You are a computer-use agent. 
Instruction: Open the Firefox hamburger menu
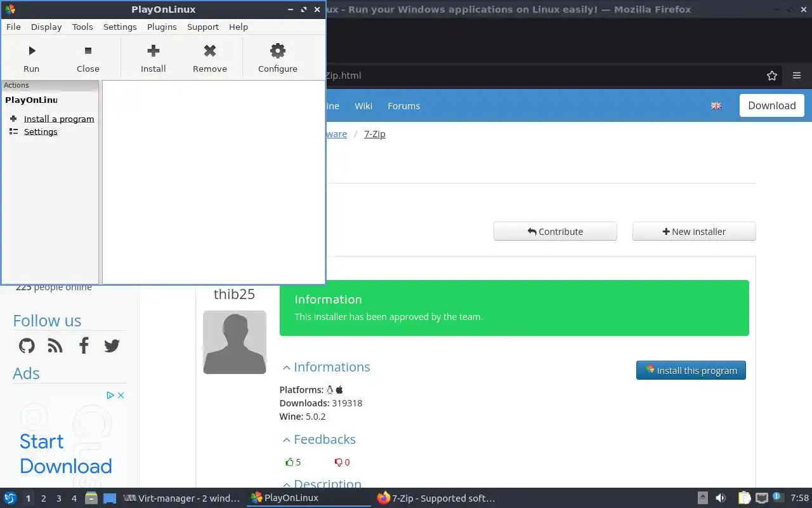pyautogui.click(x=797, y=76)
